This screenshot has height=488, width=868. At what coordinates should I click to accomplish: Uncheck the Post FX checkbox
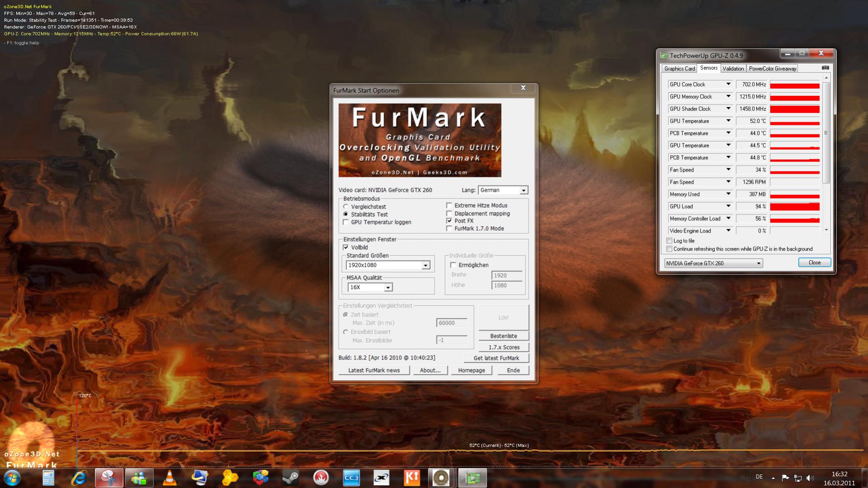click(449, 221)
